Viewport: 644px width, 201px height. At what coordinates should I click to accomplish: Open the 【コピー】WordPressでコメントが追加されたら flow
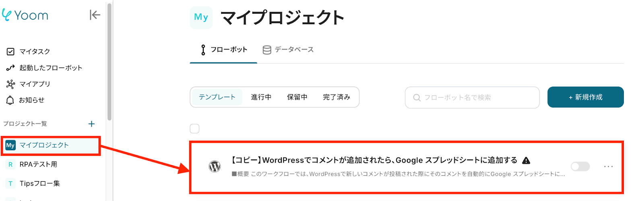coord(374,160)
